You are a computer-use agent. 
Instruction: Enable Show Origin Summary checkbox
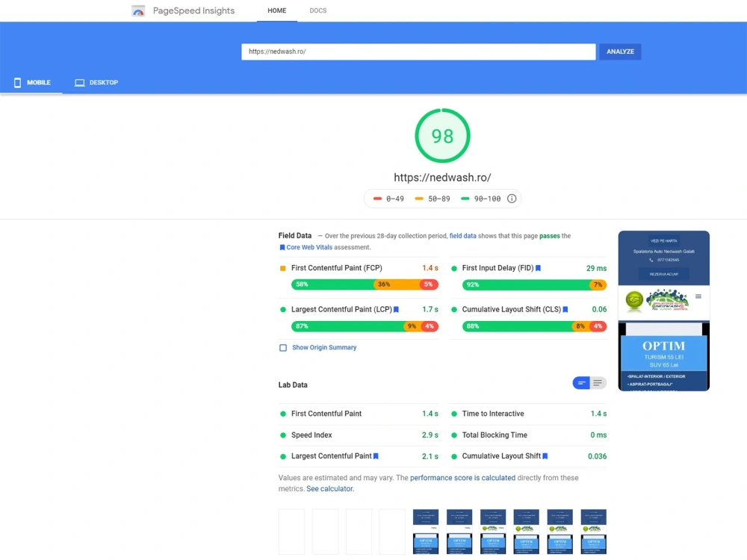pos(283,348)
